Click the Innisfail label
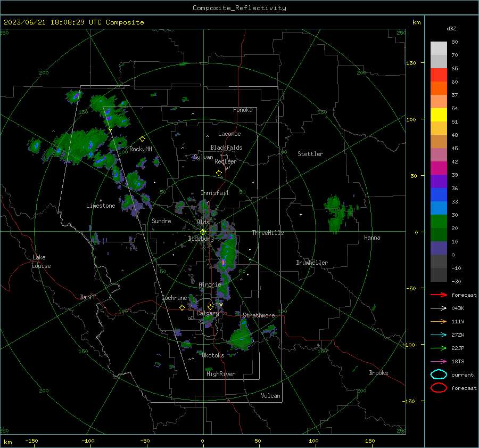This screenshot has height=448, width=479. click(x=214, y=193)
